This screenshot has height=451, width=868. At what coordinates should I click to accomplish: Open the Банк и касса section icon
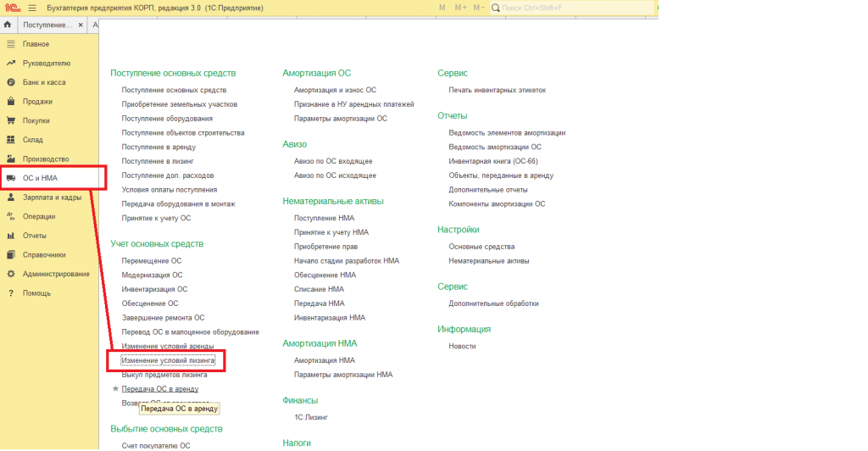pyautogui.click(x=10, y=82)
